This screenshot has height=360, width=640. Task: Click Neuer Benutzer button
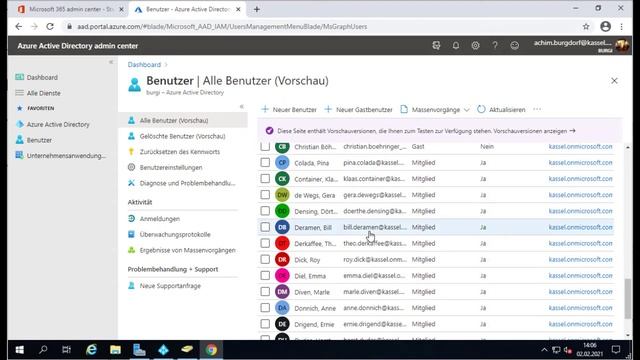289,109
